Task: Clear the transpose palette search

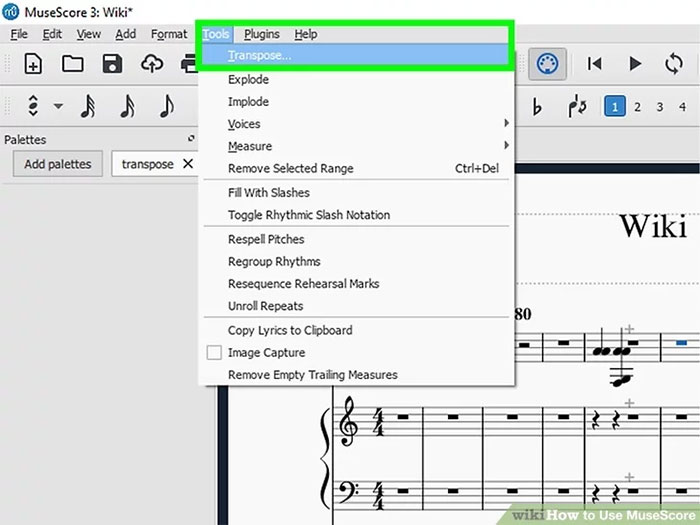Action: (187, 164)
